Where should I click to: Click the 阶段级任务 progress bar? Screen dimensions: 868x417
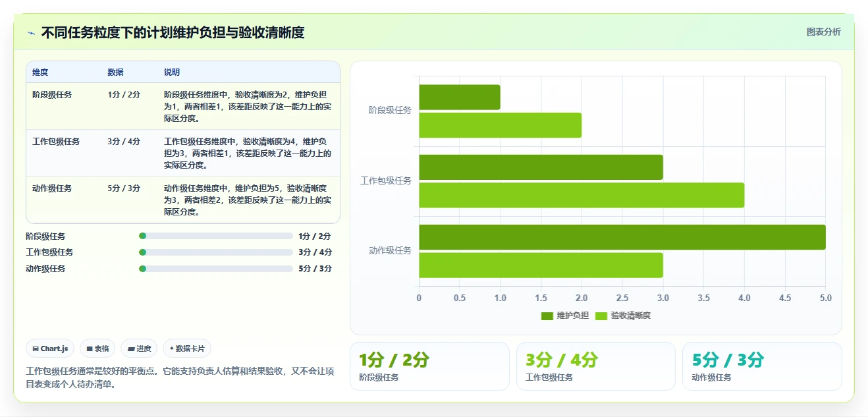click(216, 236)
